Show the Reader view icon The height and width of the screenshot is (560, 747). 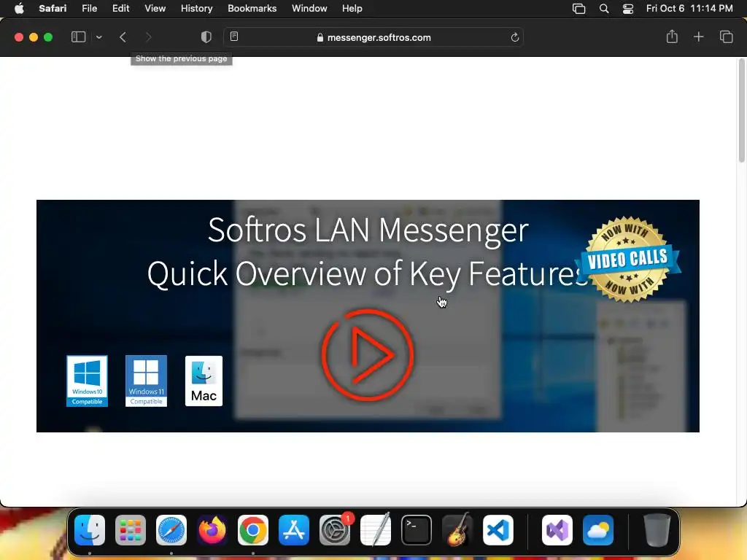click(234, 36)
